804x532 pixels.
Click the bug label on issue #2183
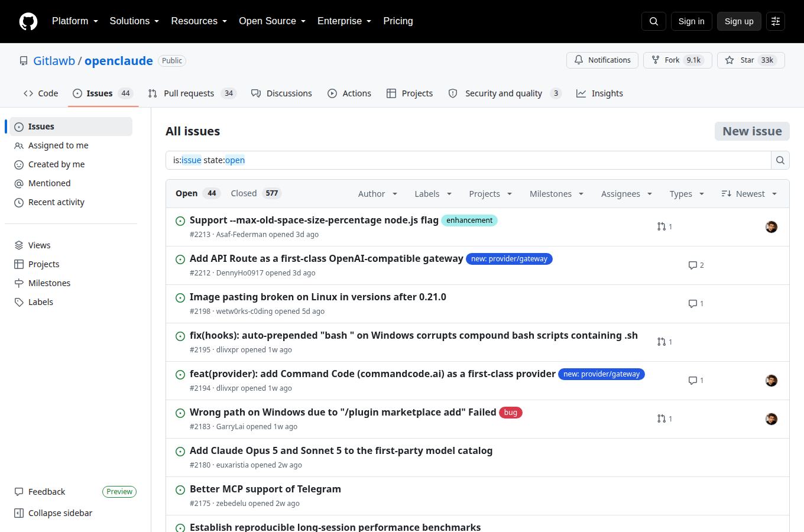tap(511, 413)
